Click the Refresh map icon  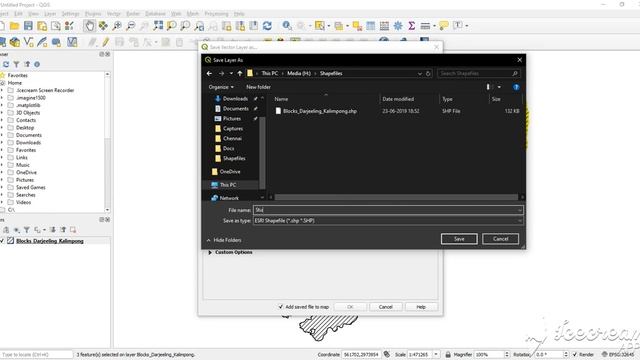[267, 26]
